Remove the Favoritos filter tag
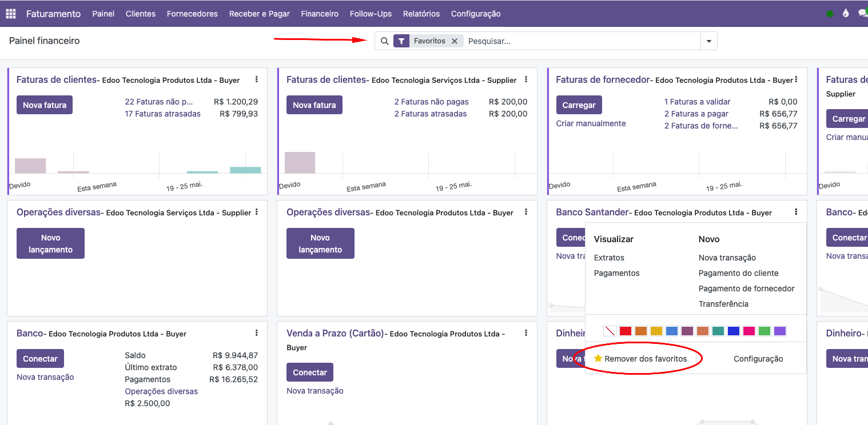Viewport: 868px width, 425px height. pyautogui.click(x=455, y=41)
